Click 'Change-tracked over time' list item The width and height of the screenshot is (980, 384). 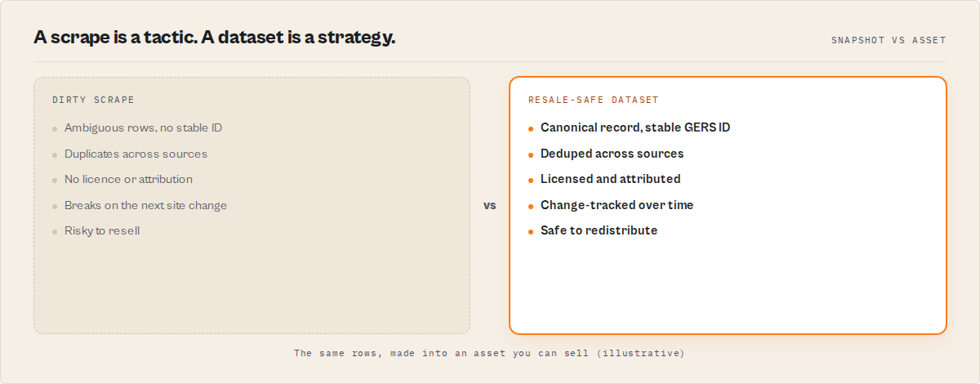tap(617, 205)
